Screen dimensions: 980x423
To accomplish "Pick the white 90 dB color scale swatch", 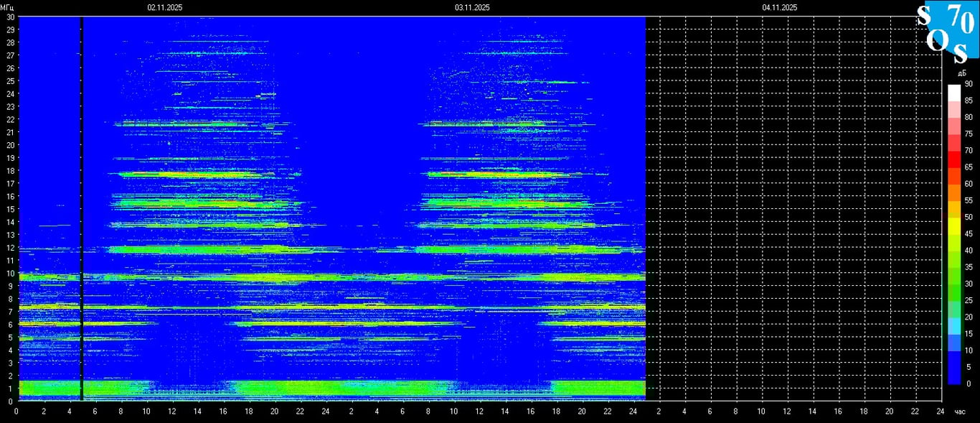I will coord(953,90).
